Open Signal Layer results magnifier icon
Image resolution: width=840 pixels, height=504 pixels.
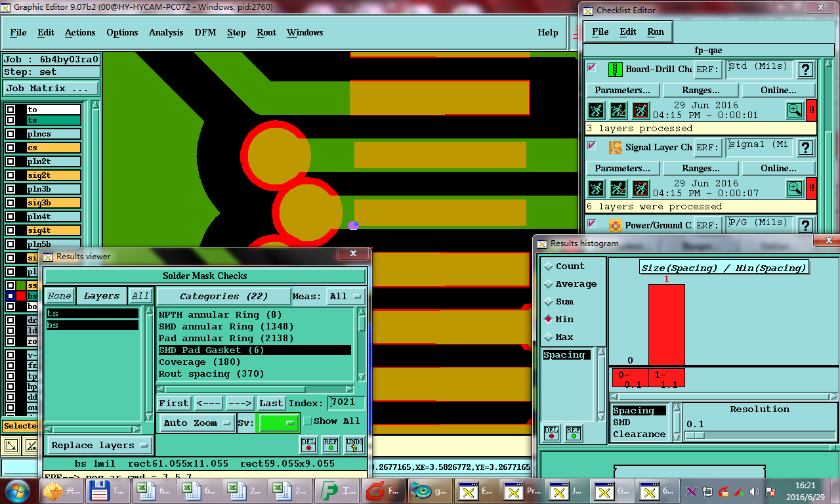point(794,188)
